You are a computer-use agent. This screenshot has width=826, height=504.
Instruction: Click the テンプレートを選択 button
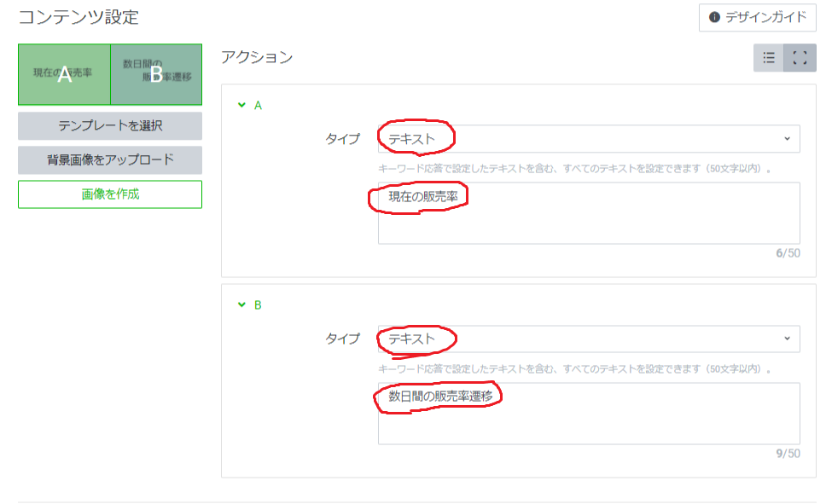109,127
